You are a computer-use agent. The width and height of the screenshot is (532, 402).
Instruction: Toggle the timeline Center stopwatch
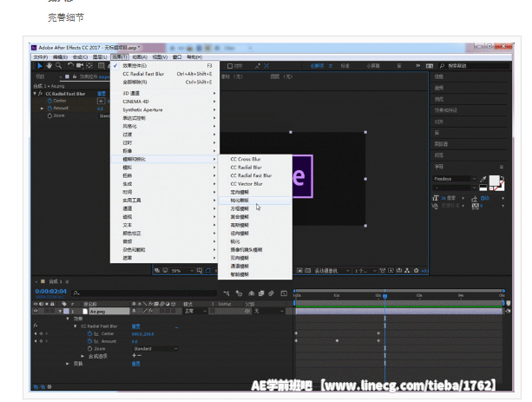pos(89,333)
